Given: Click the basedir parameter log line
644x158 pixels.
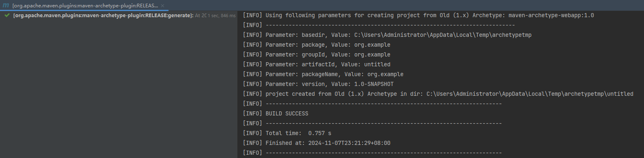Looking at the screenshot, I should (387, 35).
